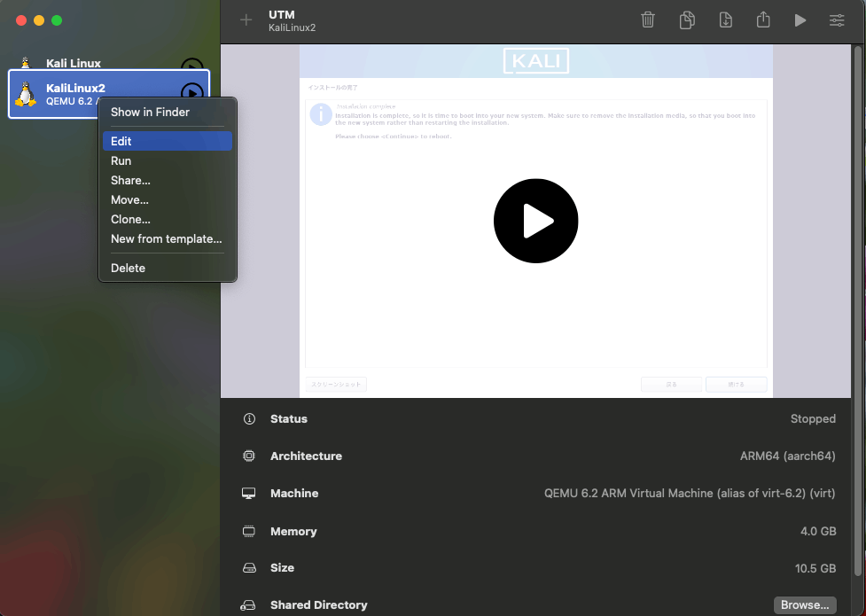Image resolution: width=866 pixels, height=616 pixels.
Task: Choose Edit from the context menu
Action: pyautogui.click(x=167, y=141)
